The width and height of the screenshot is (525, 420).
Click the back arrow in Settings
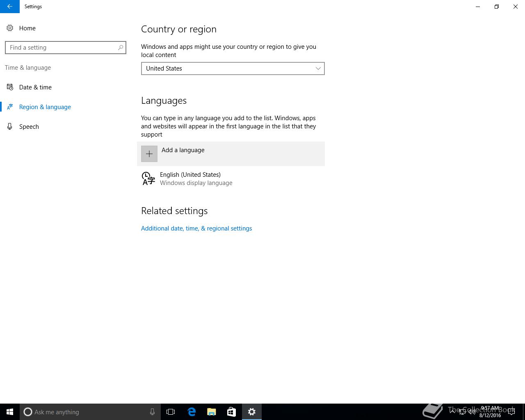10,7
